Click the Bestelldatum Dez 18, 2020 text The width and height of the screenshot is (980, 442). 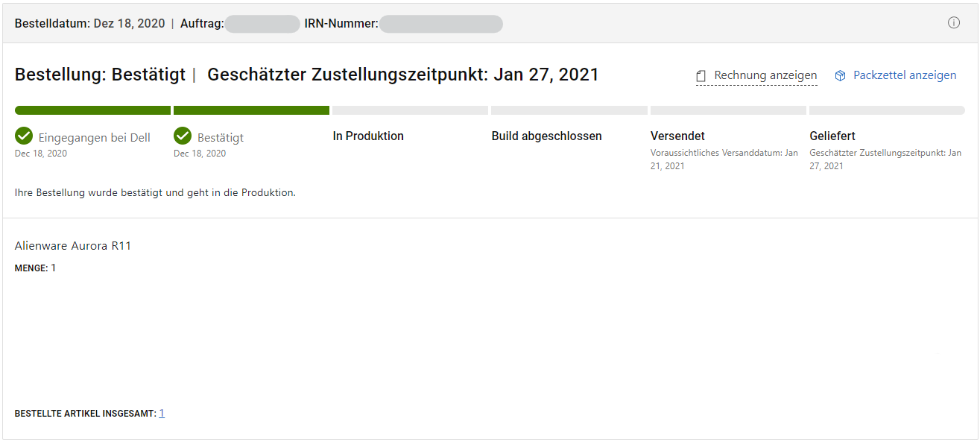(x=90, y=24)
